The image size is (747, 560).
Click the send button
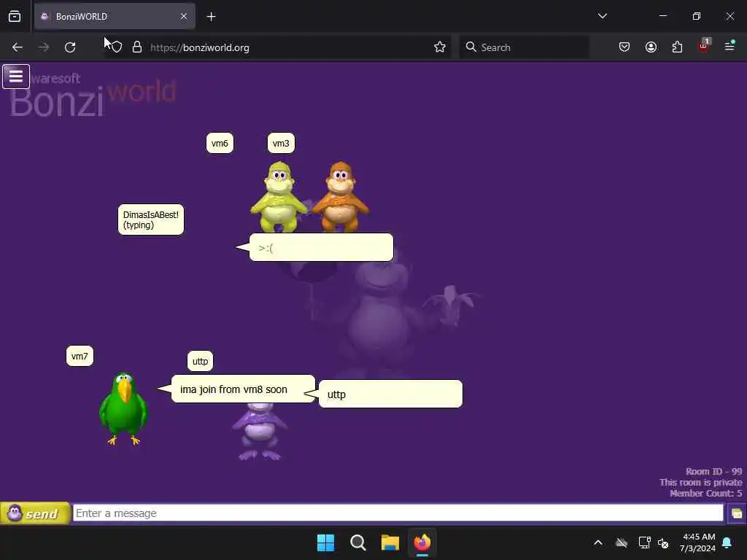tap(35, 513)
